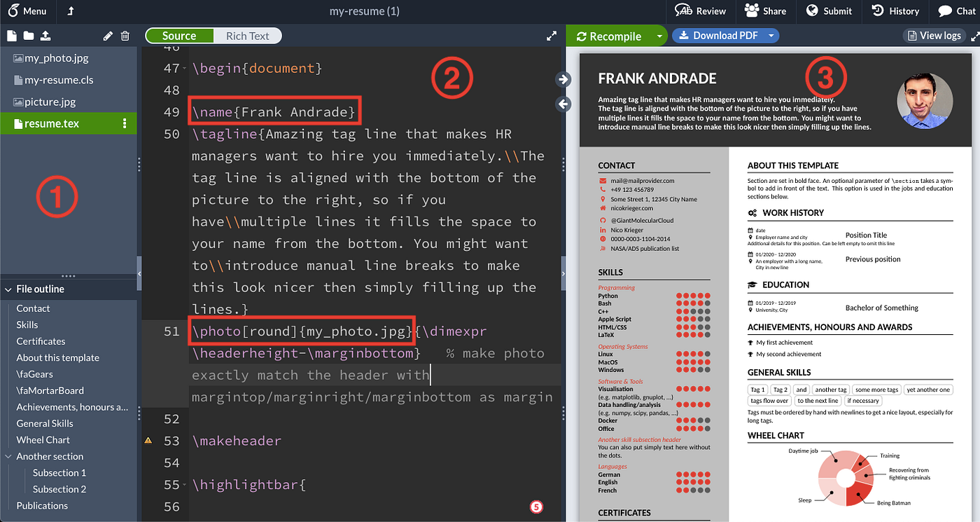Click the profile photo in PDF preview
The height and width of the screenshot is (522, 980).
(925, 102)
